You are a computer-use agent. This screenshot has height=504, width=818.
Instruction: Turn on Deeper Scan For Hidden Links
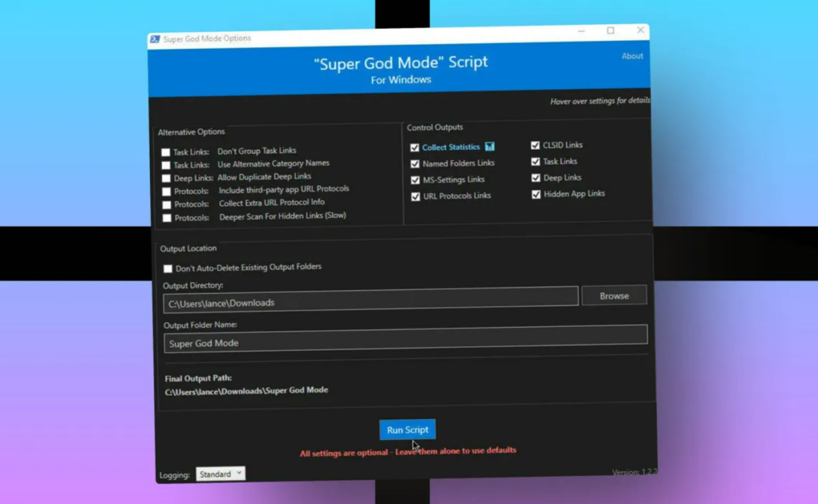pos(166,217)
